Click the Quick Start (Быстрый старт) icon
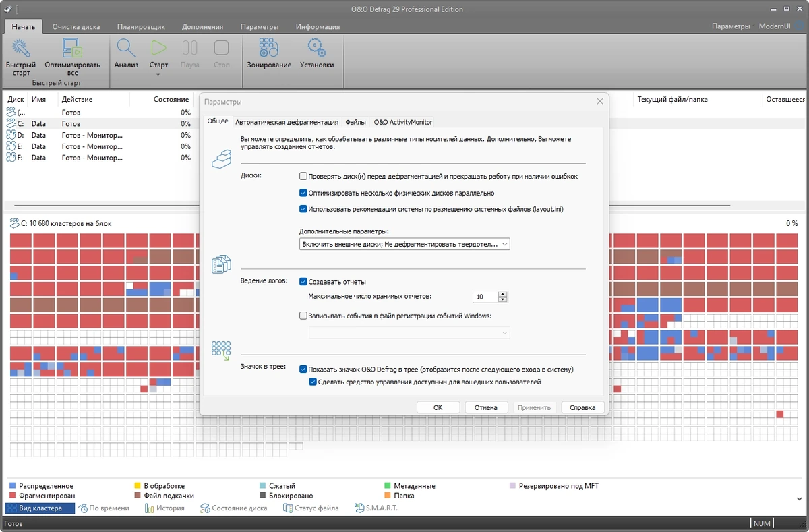This screenshot has width=809, height=532. pyautogui.click(x=21, y=47)
